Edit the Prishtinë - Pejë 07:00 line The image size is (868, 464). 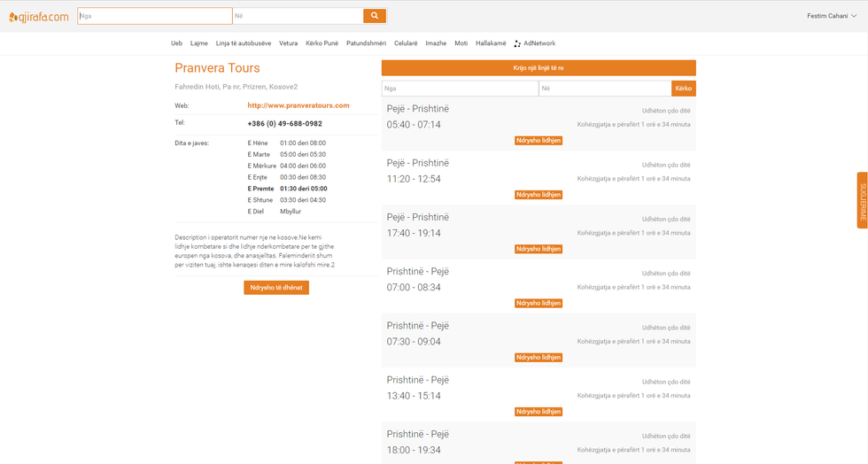[539, 303]
